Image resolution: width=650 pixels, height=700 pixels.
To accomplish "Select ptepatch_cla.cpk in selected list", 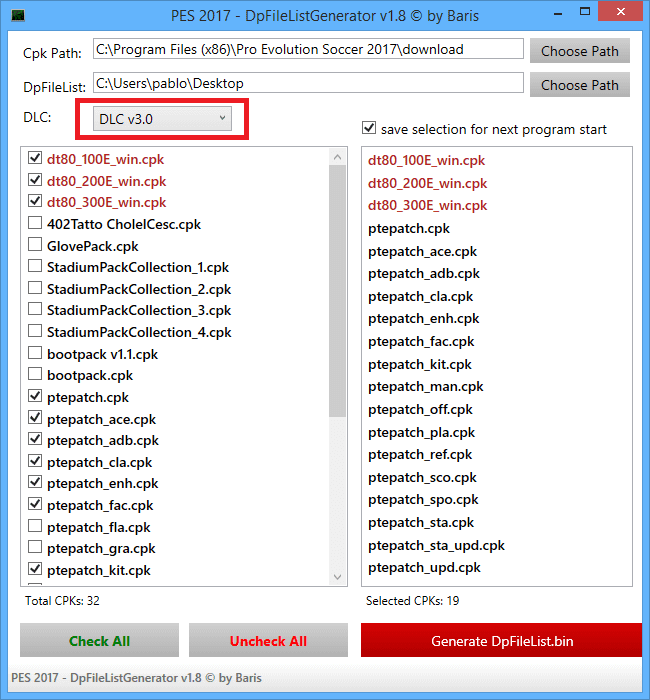I will click(421, 297).
